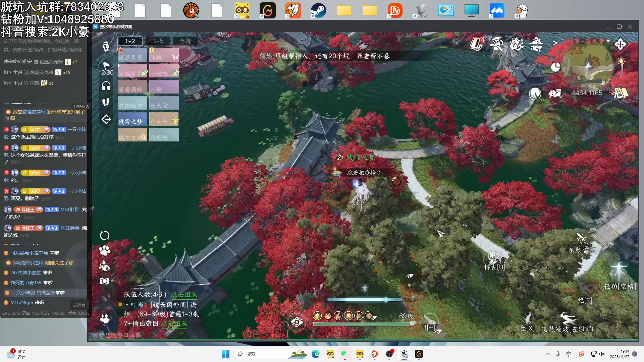Activate the 承影·雷[Z] skill
The image size is (644, 362).
[582, 243]
